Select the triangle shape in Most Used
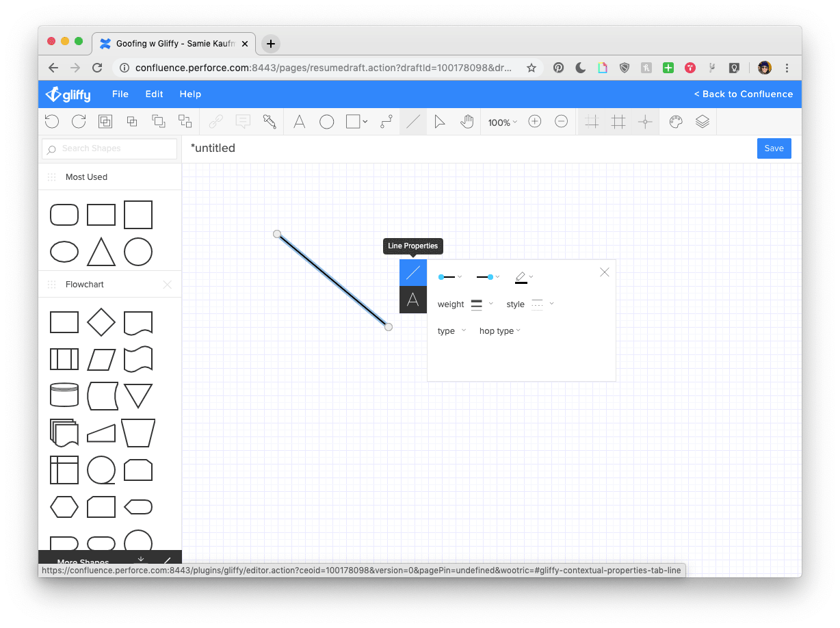The height and width of the screenshot is (628, 840). [101, 252]
